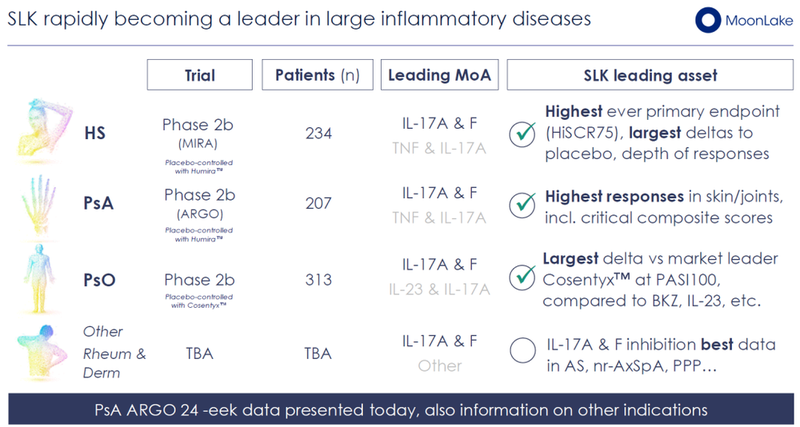Viewport: 800px width, 427px height.
Task: Click the MoonLake logo circle icon
Action: click(x=710, y=21)
